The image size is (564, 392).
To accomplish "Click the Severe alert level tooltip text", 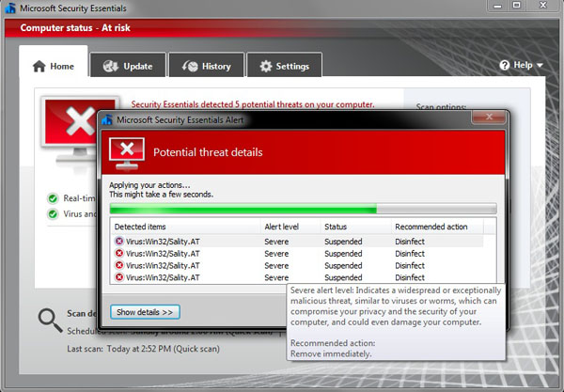I will (x=396, y=306).
